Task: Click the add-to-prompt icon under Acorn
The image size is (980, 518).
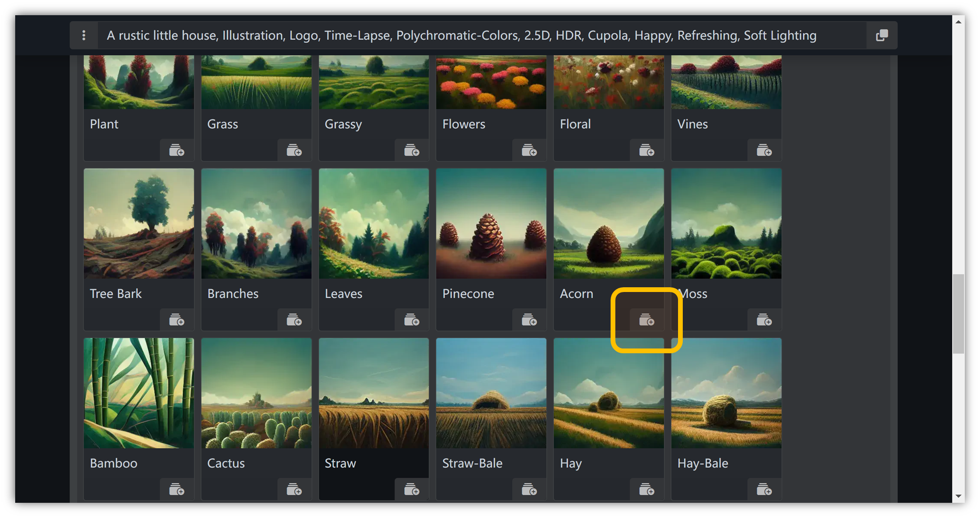Action: (646, 320)
